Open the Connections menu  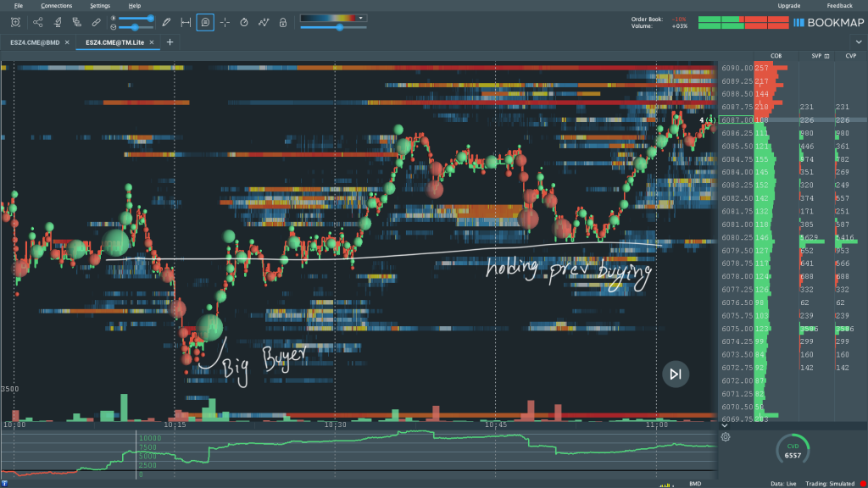click(x=56, y=6)
